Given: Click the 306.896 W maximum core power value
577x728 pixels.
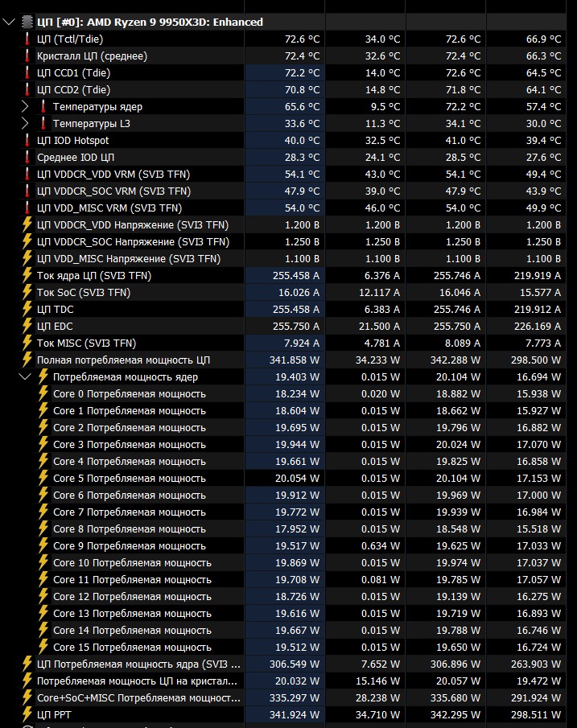Looking at the screenshot, I should pyautogui.click(x=455, y=664).
